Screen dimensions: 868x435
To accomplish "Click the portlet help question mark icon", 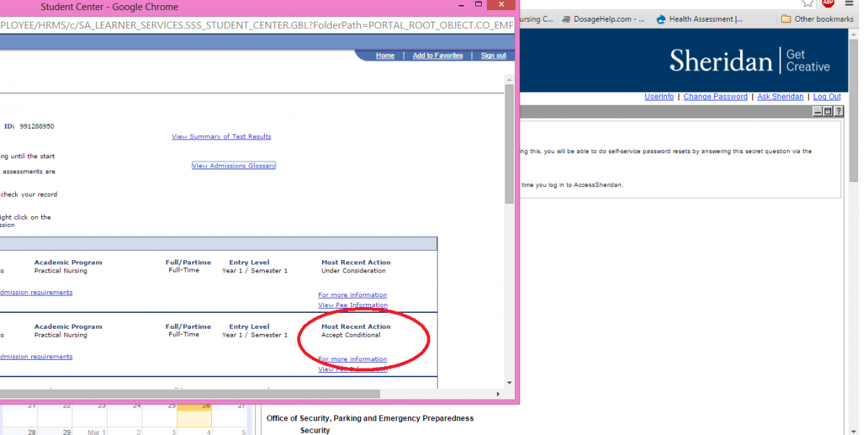I will (838, 111).
